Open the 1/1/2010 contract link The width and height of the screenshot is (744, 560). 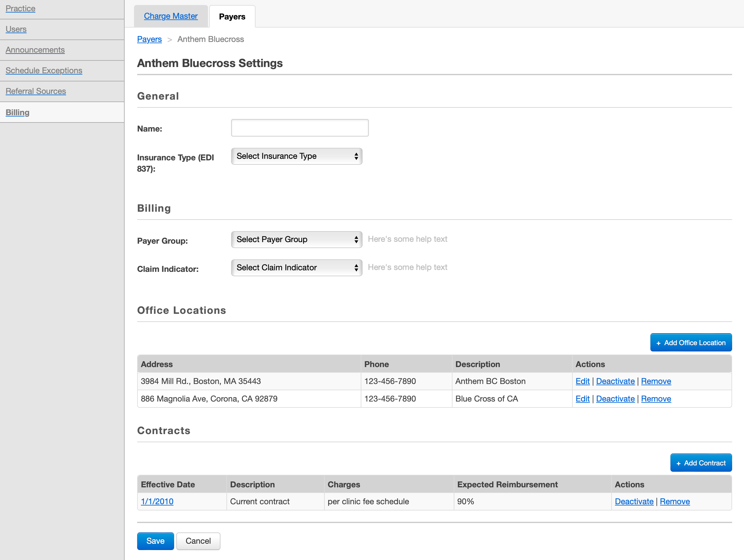tap(157, 501)
